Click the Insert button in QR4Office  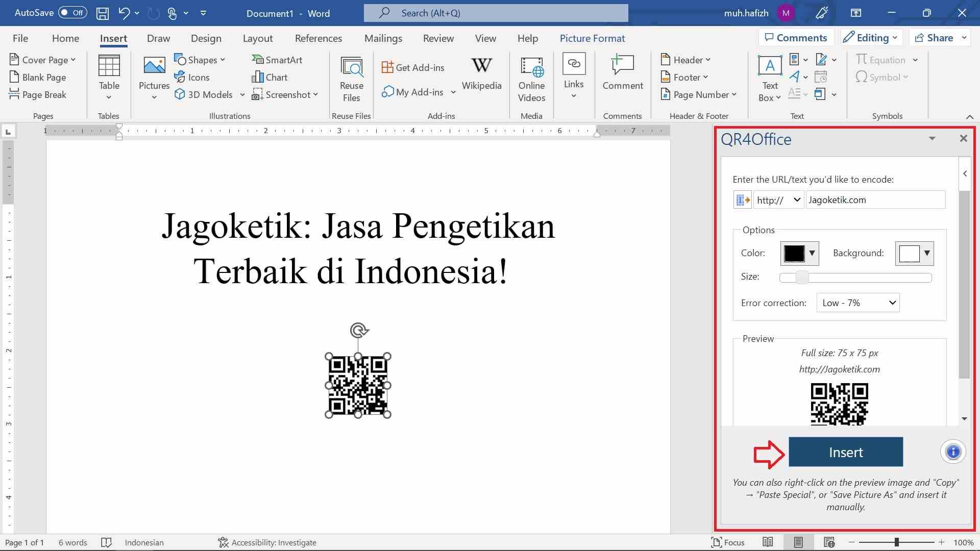tap(845, 452)
